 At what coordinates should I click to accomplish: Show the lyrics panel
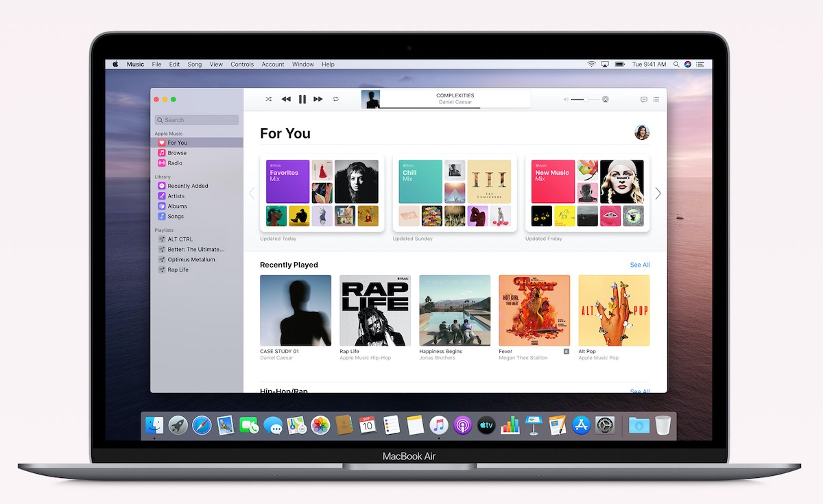[x=643, y=99]
